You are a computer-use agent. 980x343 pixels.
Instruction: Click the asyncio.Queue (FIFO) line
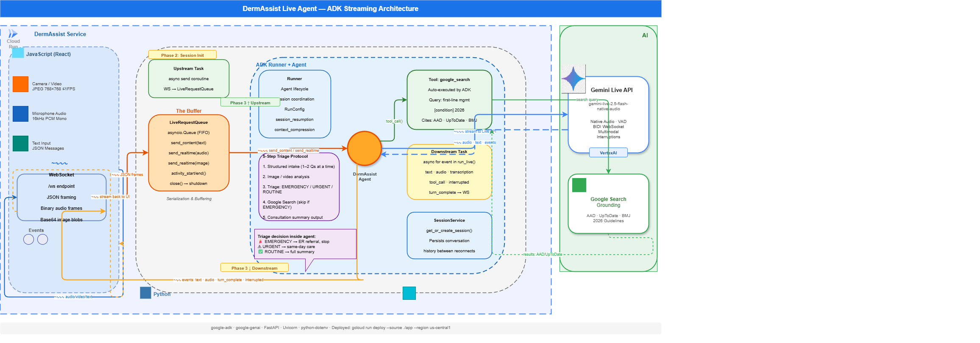(x=189, y=133)
